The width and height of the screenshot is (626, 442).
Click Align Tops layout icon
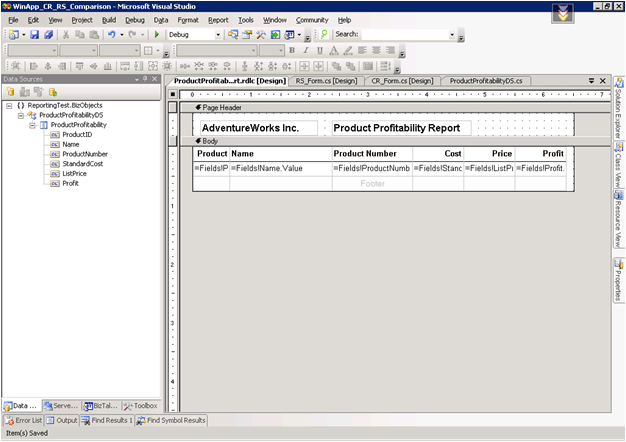point(79,66)
